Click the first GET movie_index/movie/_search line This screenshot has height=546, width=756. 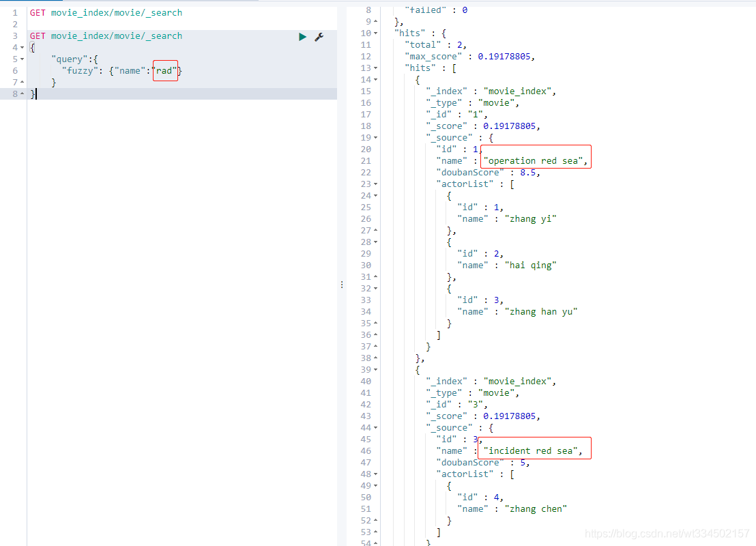106,12
